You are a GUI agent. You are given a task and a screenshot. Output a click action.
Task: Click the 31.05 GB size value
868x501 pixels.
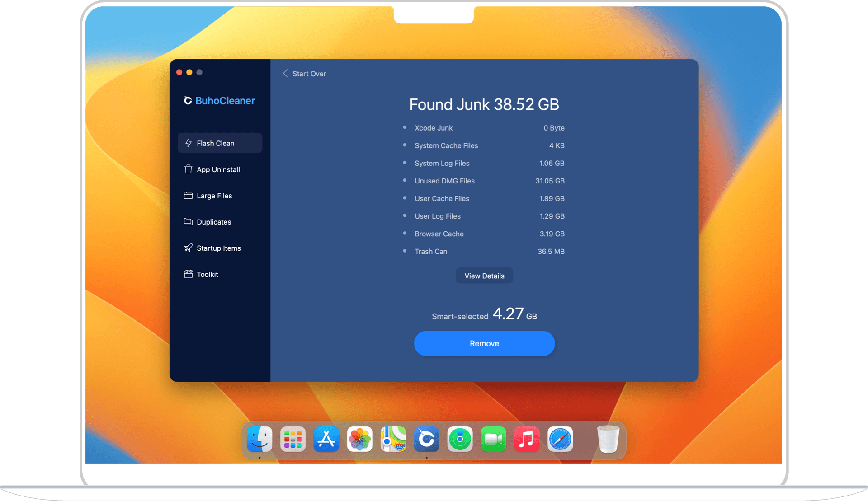(550, 181)
